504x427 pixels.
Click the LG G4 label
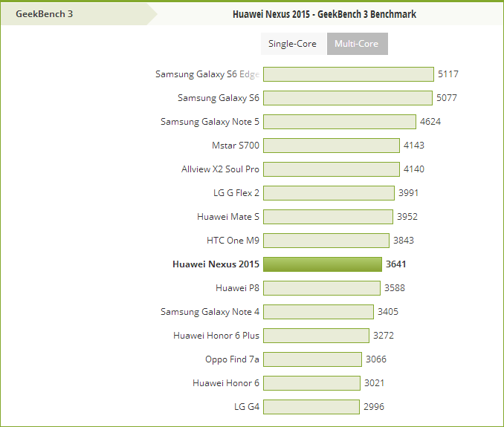(247, 407)
